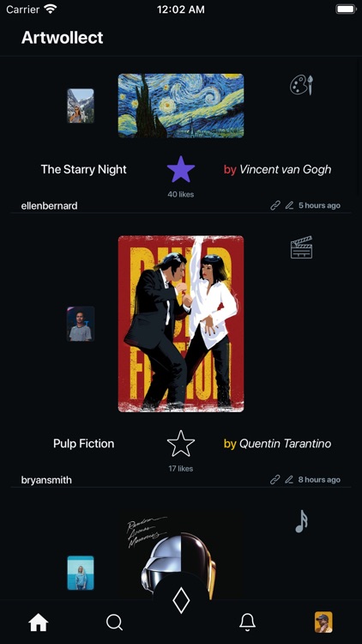Tap ellenbernard's avatar photo

[81, 106]
